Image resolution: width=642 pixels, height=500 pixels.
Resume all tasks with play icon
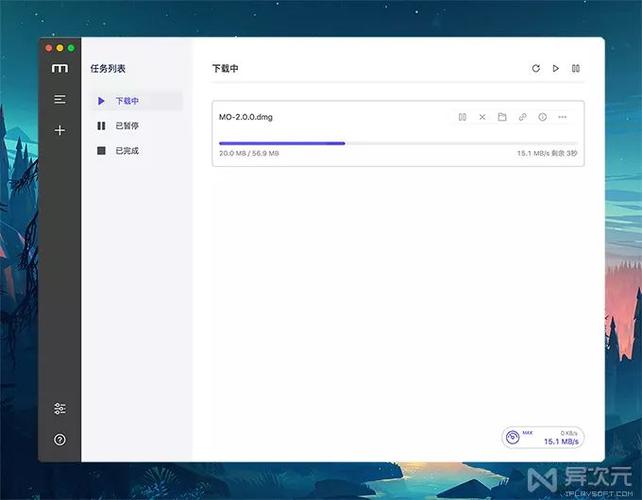556,68
